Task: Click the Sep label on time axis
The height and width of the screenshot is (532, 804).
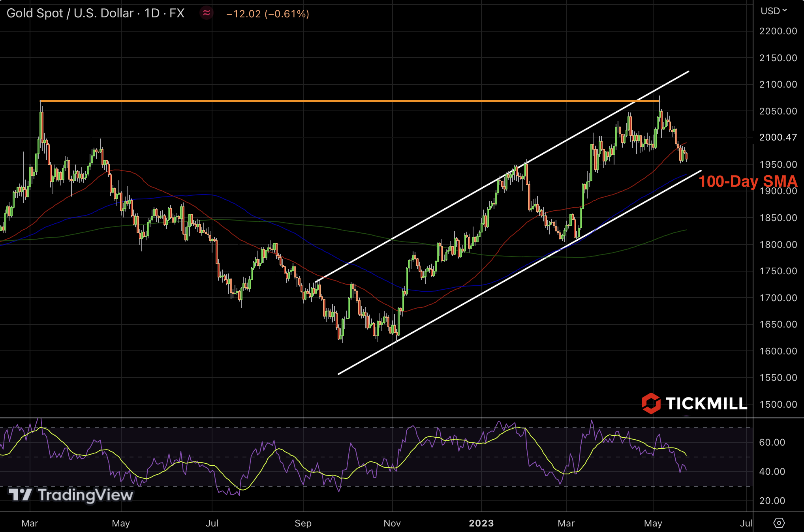Action: (x=303, y=523)
